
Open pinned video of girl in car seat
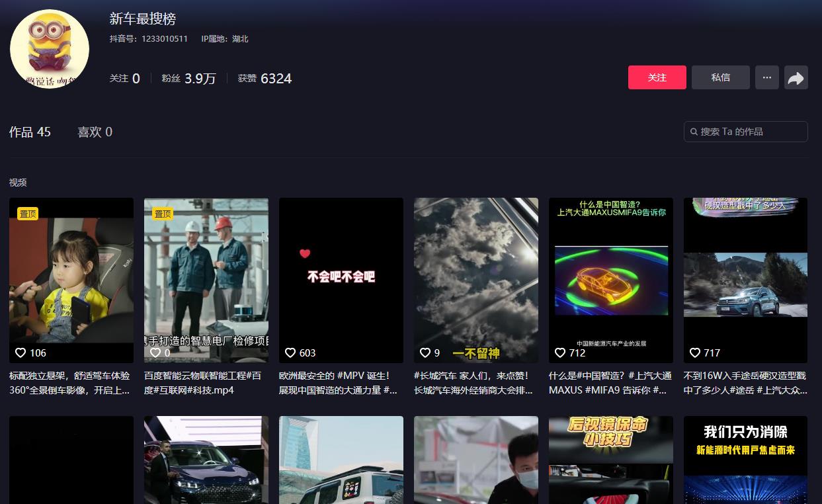[x=71, y=280]
